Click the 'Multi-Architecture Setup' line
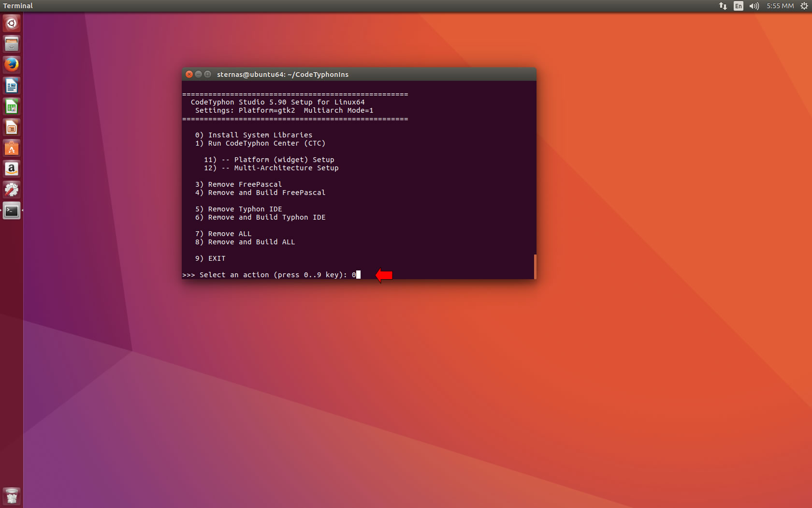 271,168
